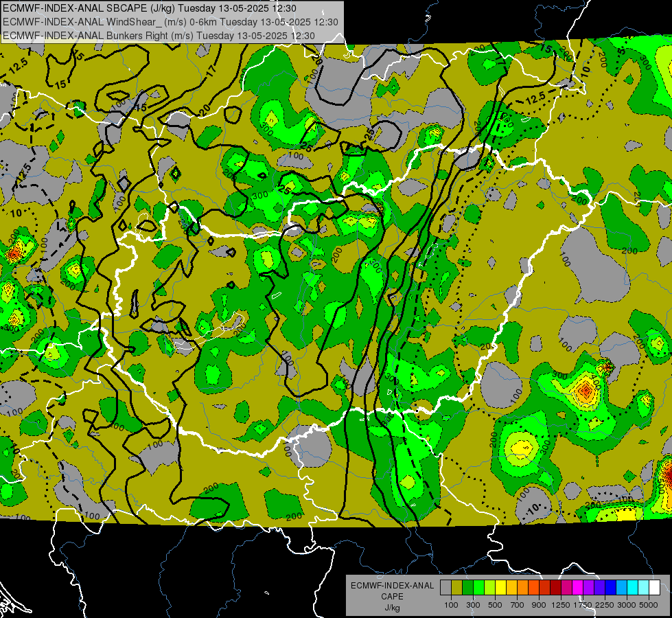The image size is (672, 618).
Task: Click the legend value 100
Action: pyautogui.click(x=451, y=605)
